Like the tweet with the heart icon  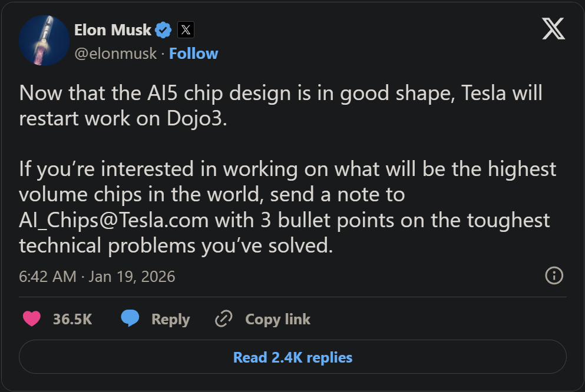(x=31, y=319)
